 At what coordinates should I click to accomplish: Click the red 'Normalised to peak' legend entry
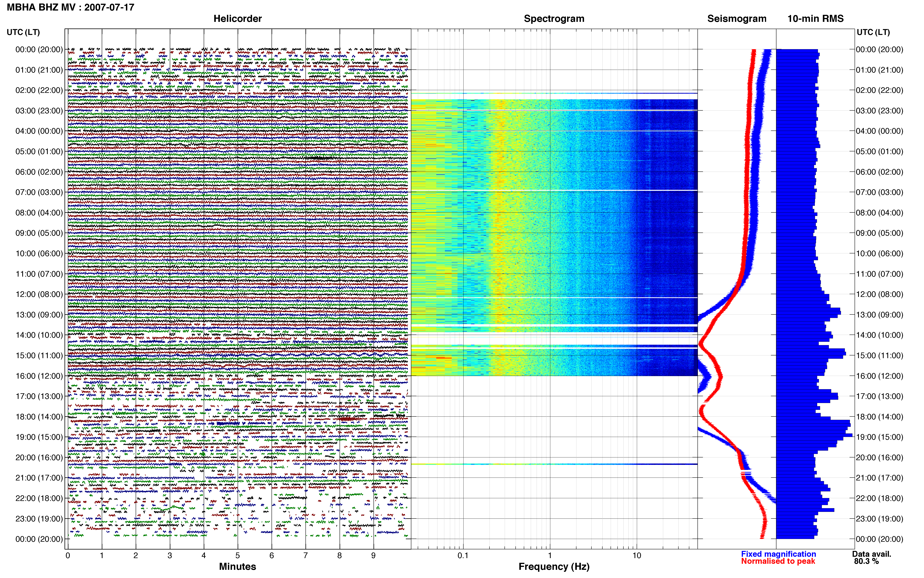[x=778, y=561]
